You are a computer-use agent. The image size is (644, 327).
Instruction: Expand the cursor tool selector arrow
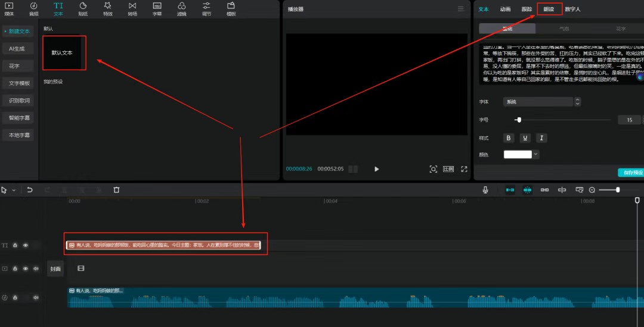point(14,190)
